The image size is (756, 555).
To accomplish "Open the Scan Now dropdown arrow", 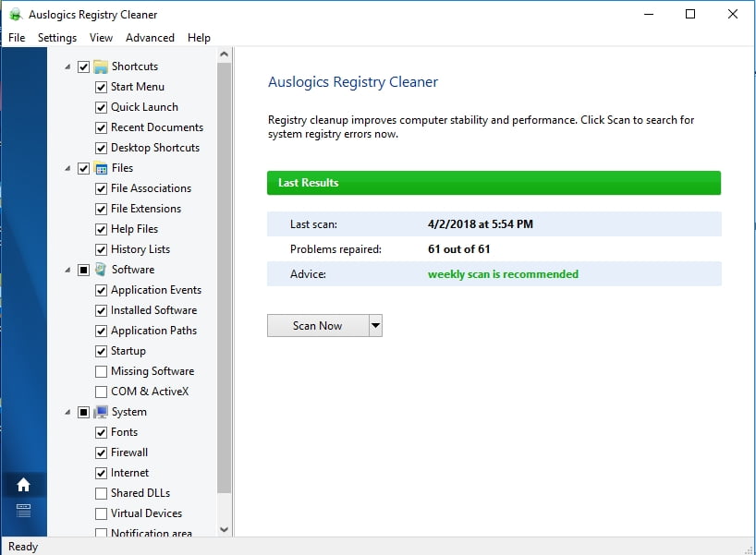I will [374, 324].
